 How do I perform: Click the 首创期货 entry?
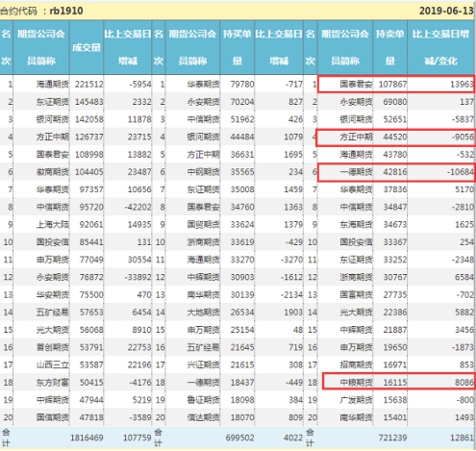point(52,347)
